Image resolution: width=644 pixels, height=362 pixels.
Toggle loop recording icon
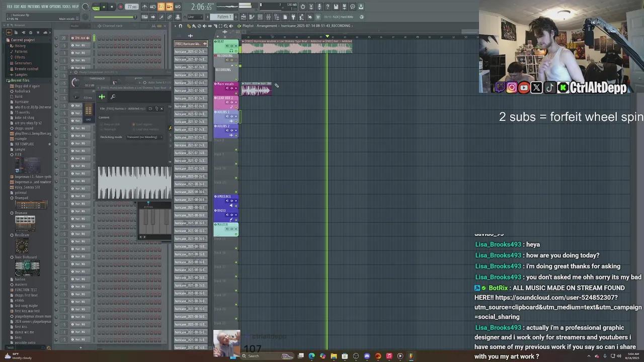tap(178, 7)
